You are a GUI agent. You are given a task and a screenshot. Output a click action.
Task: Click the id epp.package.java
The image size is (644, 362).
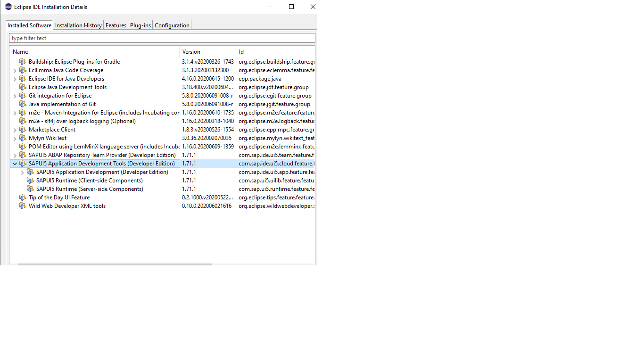(x=260, y=79)
